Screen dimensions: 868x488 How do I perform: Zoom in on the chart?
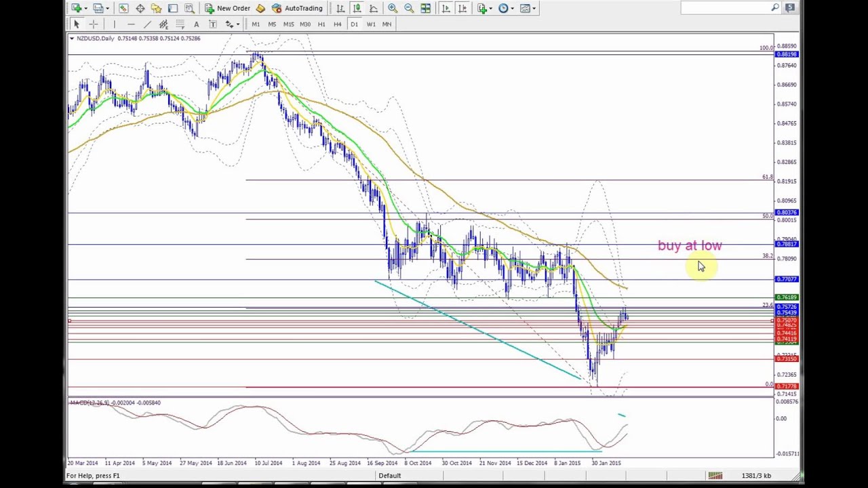pyautogui.click(x=393, y=8)
